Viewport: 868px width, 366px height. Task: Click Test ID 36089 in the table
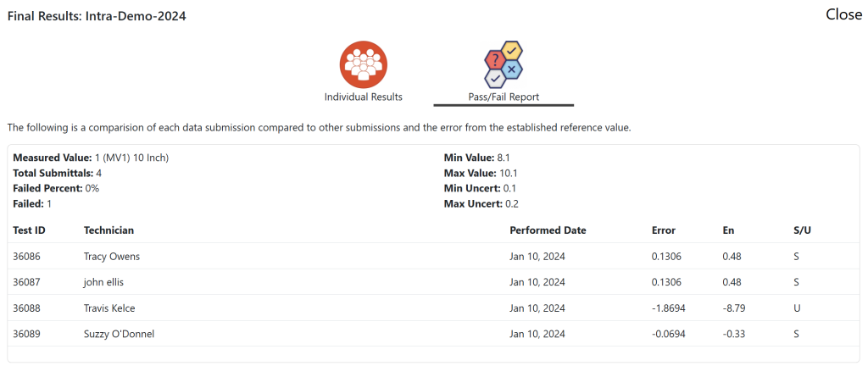point(27,333)
